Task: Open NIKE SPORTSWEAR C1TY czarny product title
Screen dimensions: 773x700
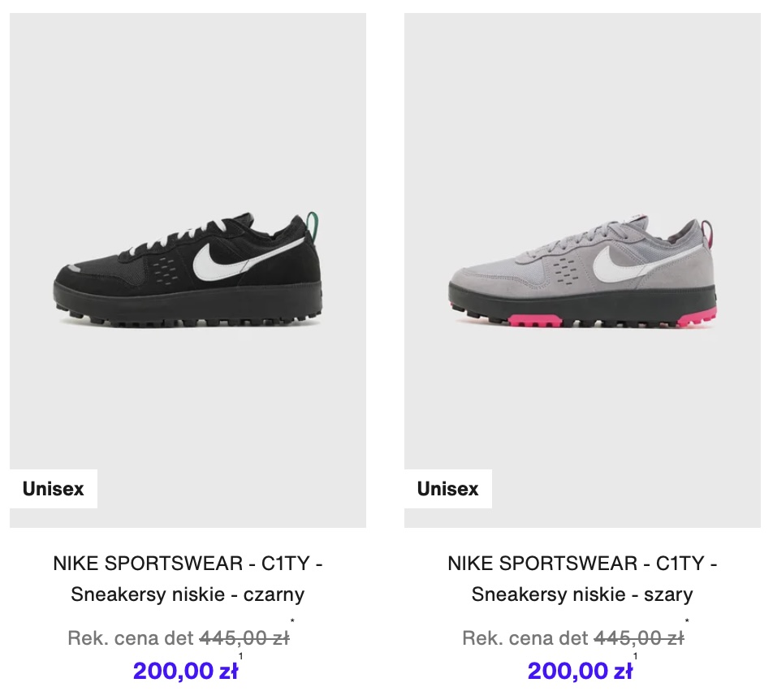Action: pos(188,579)
